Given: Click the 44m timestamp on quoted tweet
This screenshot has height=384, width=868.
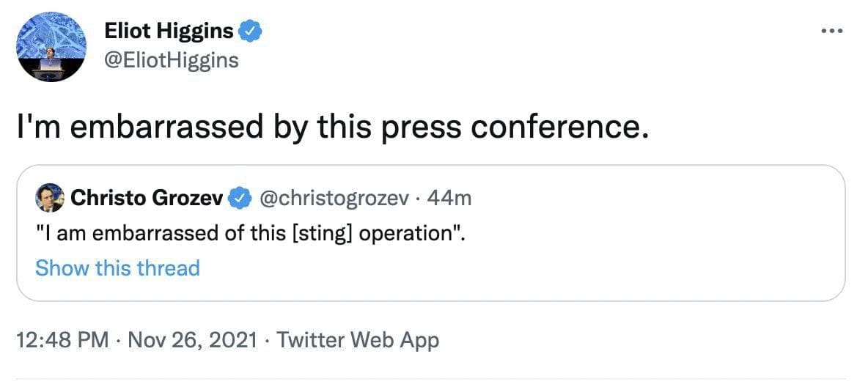Looking at the screenshot, I should tap(450, 198).
